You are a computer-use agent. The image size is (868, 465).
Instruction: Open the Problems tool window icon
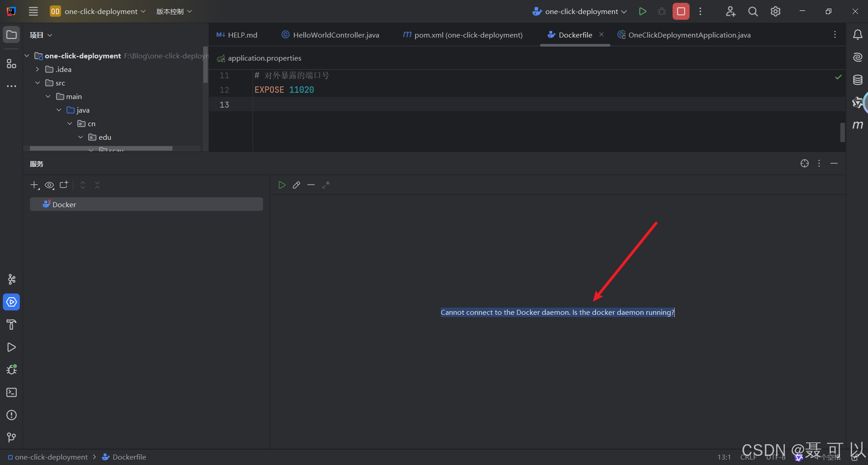tap(11, 415)
